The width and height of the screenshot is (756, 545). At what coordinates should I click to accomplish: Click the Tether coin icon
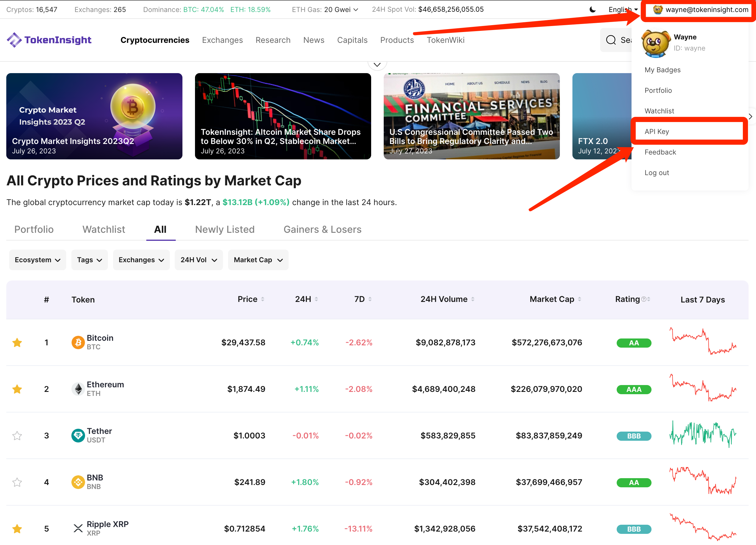pyautogui.click(x=78, y=436)
